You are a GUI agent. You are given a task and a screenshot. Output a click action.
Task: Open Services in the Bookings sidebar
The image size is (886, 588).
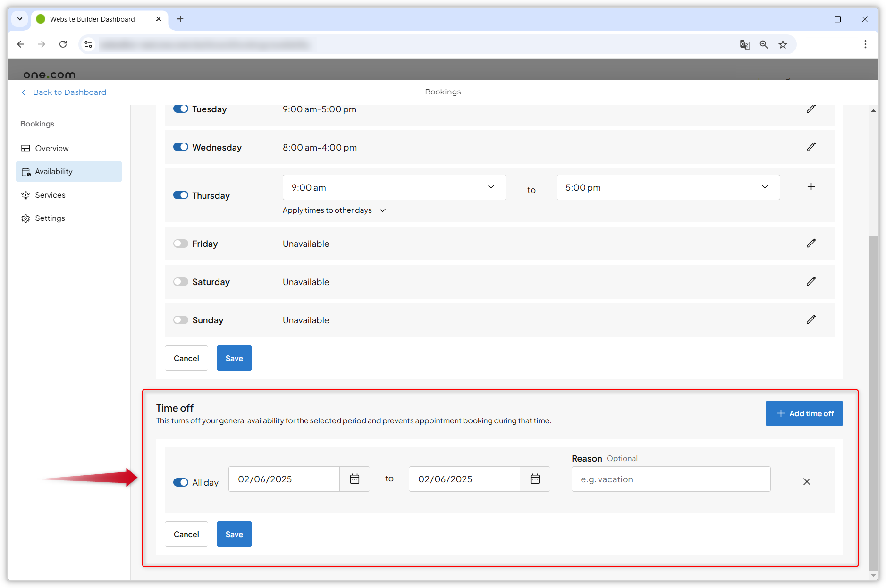pyautogui.click(x=50, y=195)
